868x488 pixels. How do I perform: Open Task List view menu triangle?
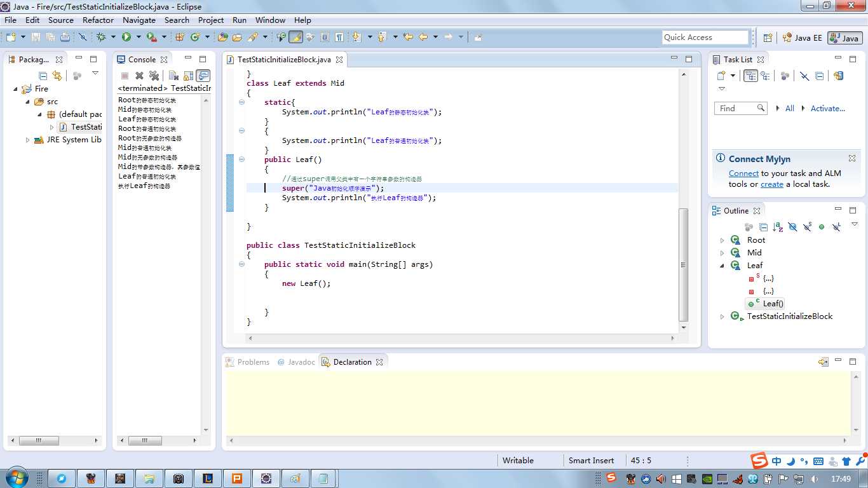click(x=722, y=89)
